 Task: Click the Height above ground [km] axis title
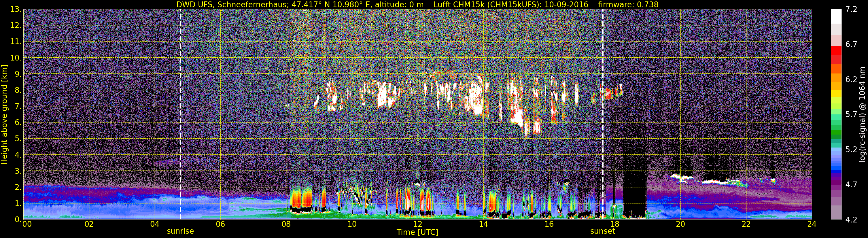[4, 114]
